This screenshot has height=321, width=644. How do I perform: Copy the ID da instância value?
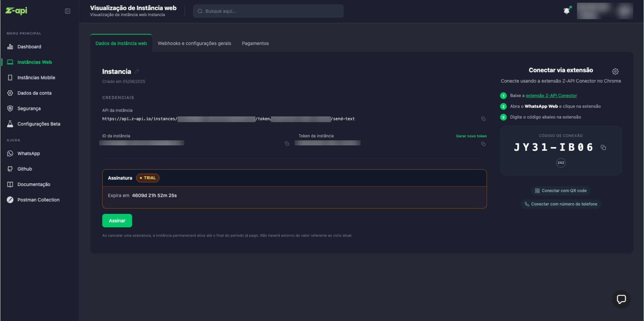(x=287, y=144)
